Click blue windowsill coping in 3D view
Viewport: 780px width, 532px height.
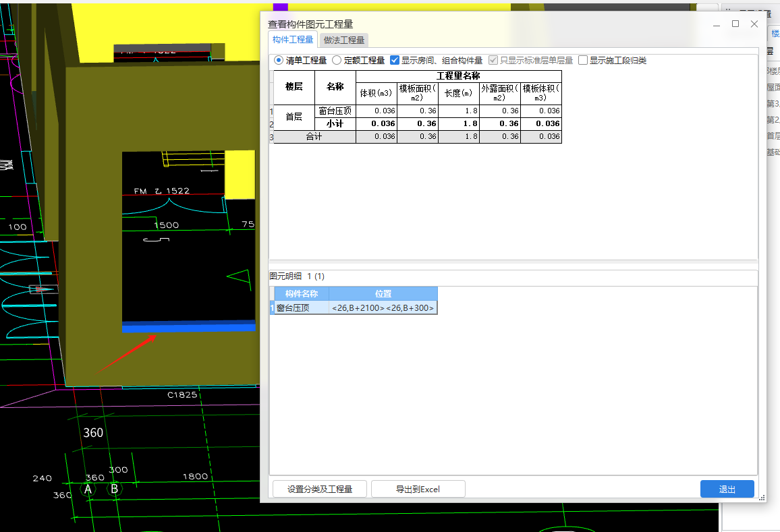pos(188,326)
